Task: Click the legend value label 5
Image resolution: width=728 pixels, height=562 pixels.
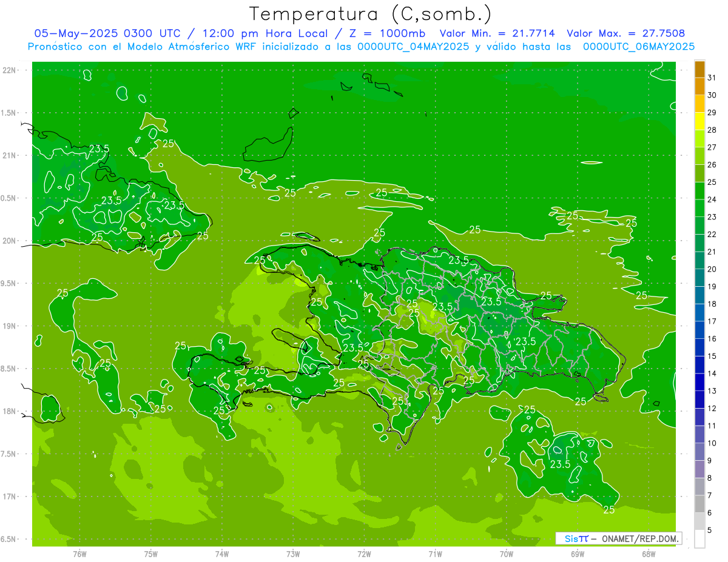Action: [709, 530]
